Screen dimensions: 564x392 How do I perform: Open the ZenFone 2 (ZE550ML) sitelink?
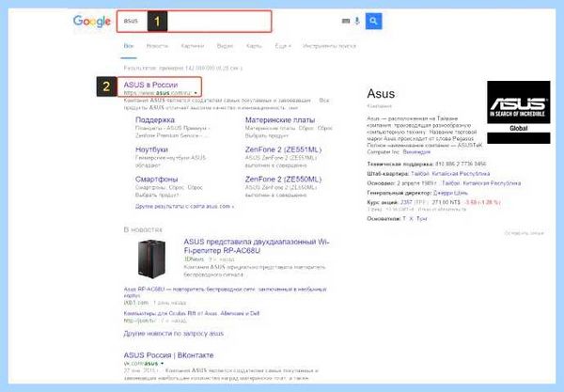(283, 179)
